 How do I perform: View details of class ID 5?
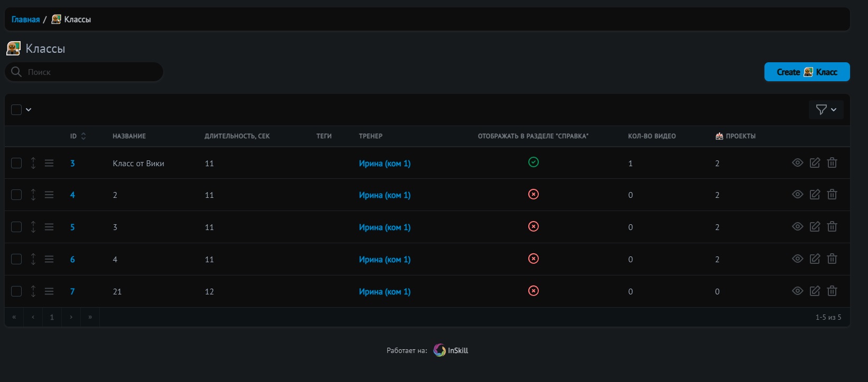click(797, 227)
